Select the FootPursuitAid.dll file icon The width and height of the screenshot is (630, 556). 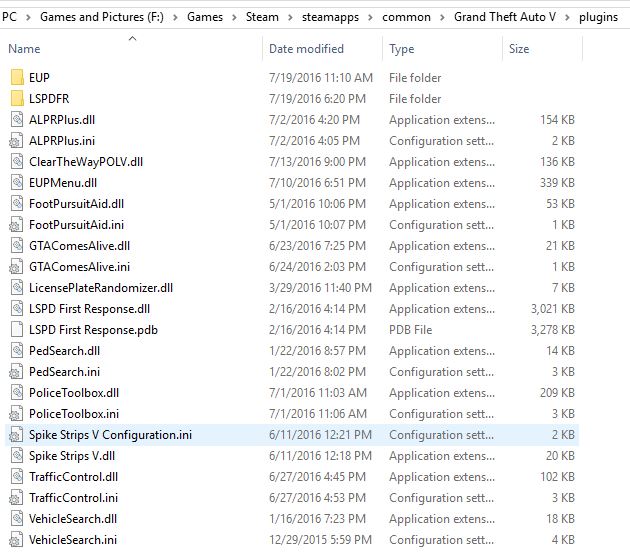point(16,204)
